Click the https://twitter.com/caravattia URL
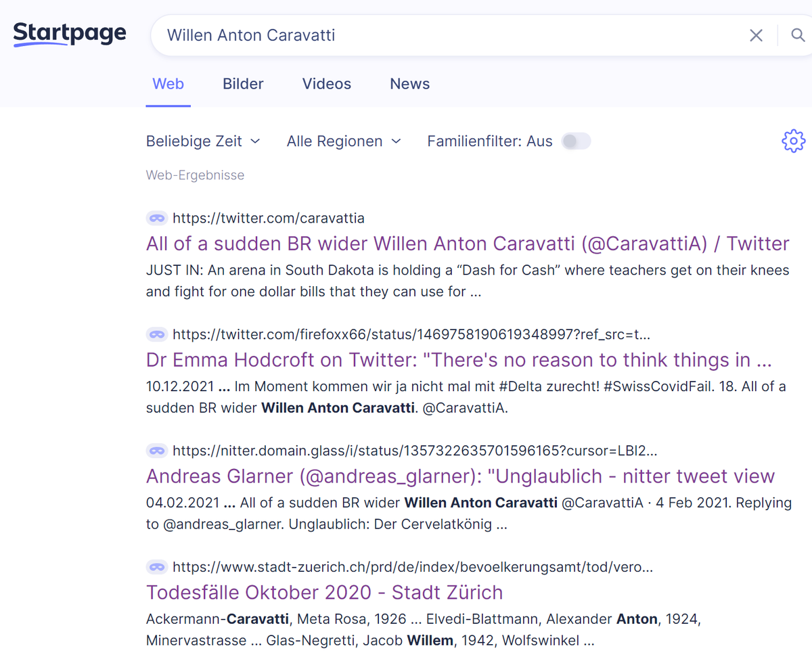 [269, 219]
